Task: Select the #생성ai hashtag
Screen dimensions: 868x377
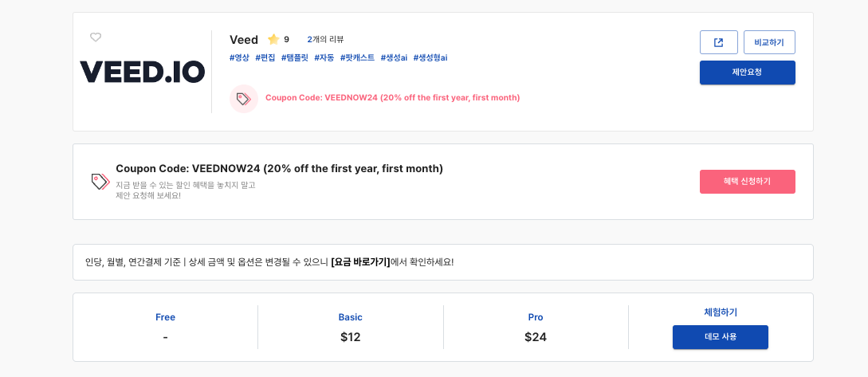Action: (394, 57)
